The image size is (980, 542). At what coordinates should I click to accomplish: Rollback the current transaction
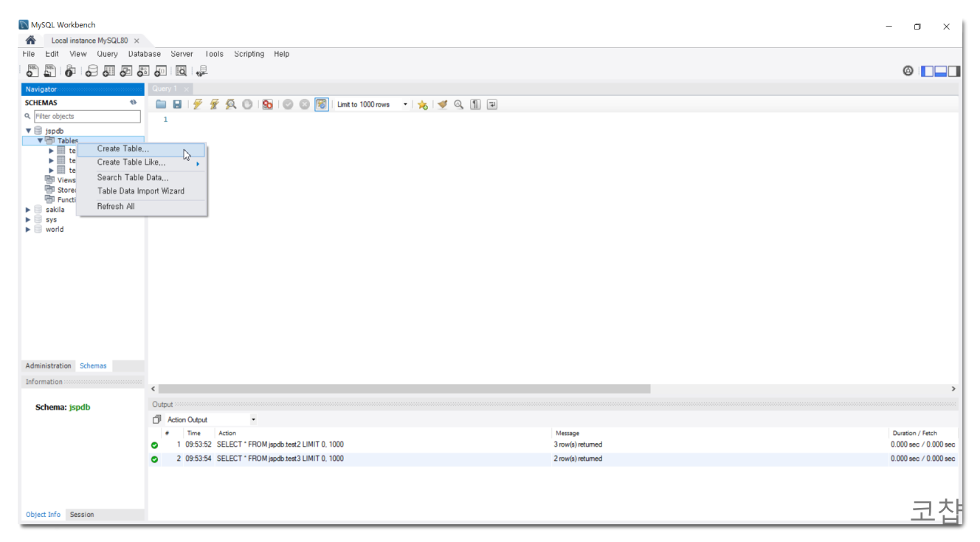[304, 105]
